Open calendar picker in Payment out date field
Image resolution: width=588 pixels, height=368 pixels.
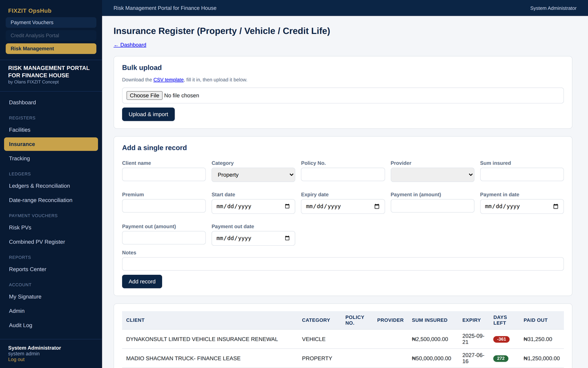[287, 238]
